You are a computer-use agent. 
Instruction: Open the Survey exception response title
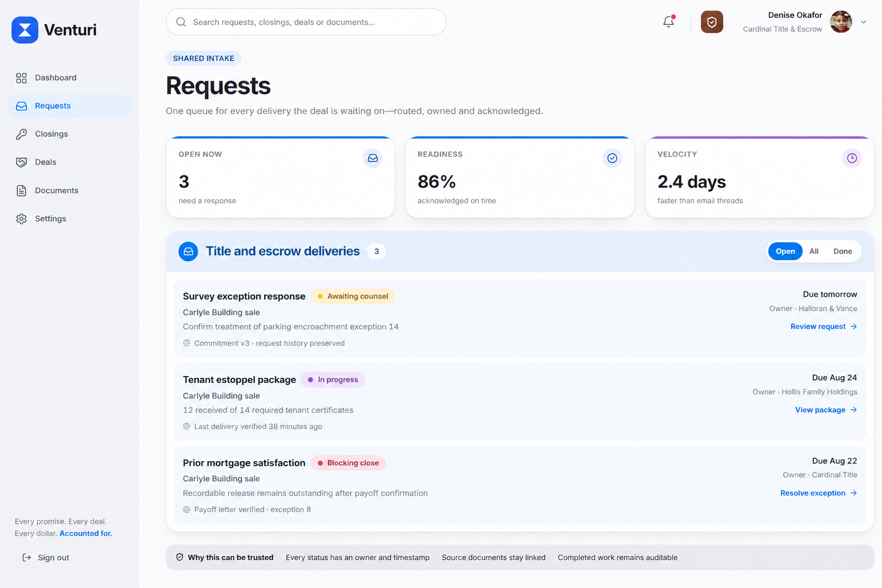244,296
